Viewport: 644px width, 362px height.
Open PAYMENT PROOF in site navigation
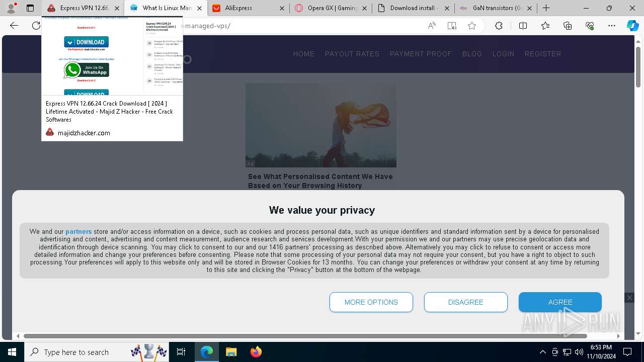click(x=421, y=54)
